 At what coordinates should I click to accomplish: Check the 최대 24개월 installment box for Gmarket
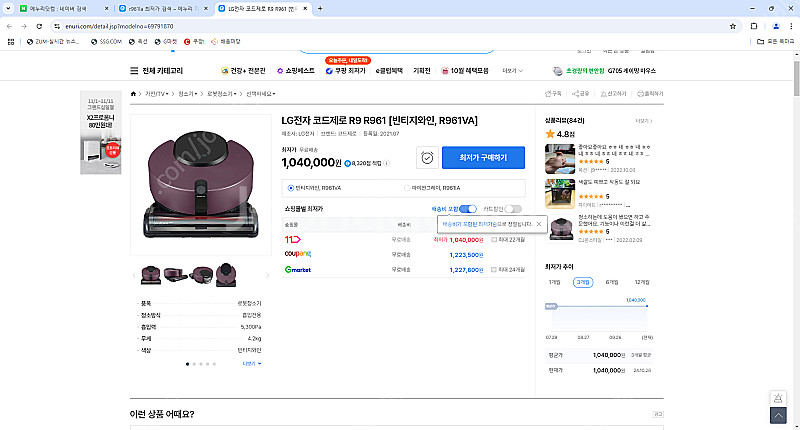(494, 270)
